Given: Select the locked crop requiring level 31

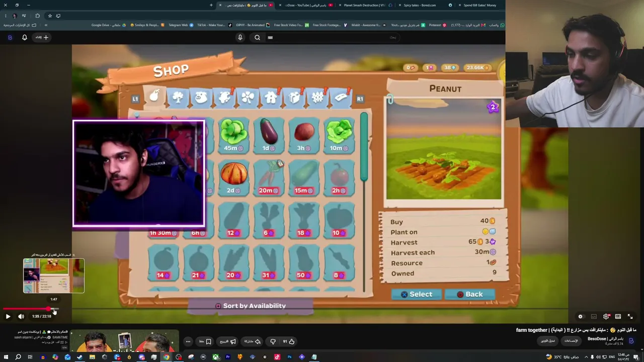Looking at the screenshot, I should coord(269,262).
